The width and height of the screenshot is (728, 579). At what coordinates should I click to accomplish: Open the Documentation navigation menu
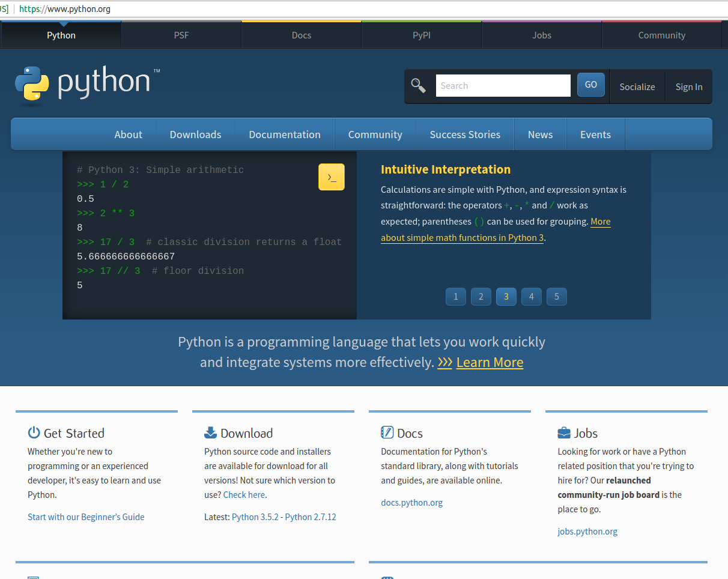(285, 135)
